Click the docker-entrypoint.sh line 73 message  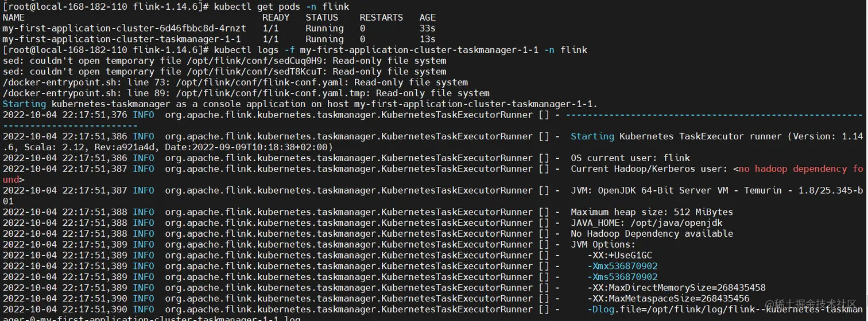(x=235, y=83)
